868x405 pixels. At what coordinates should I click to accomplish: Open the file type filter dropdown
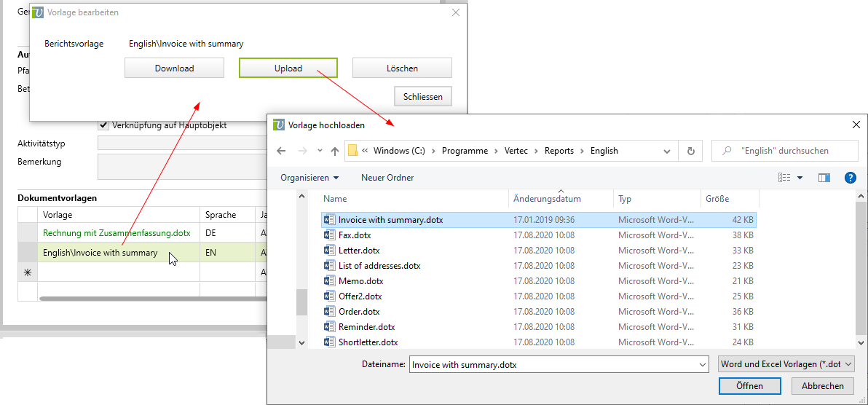[786, 364]
